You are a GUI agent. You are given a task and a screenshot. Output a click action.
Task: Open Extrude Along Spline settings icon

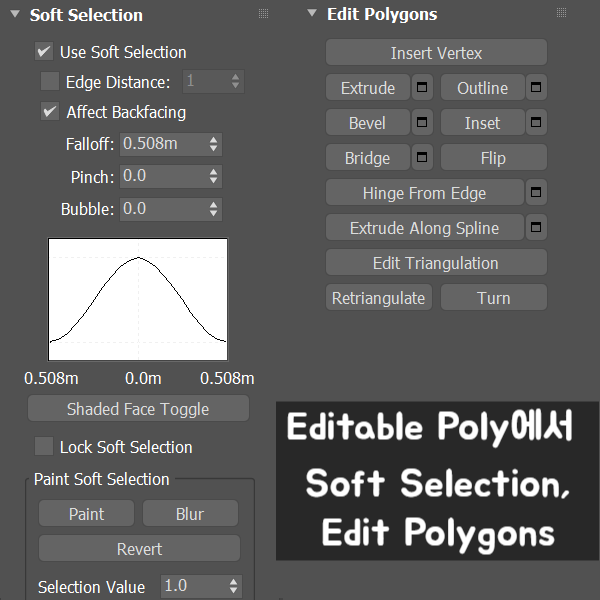(536, 227)
